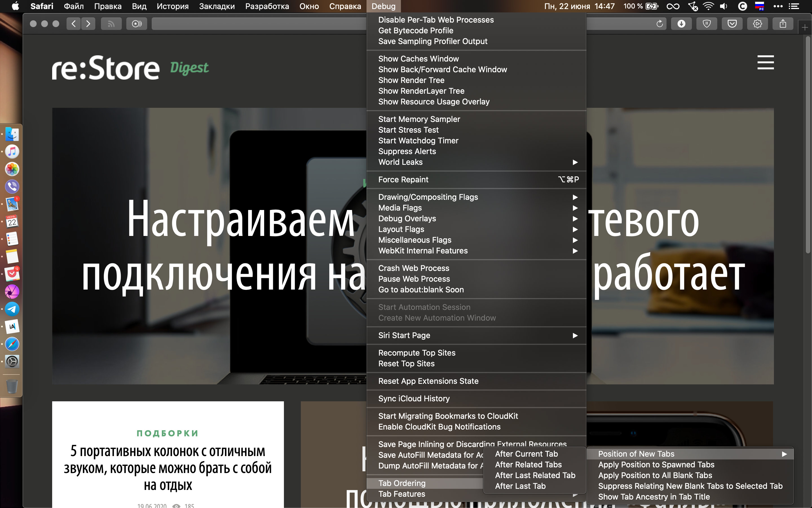Expand the Siri Start Page submenu
Viewport: 812px width, 508px height.
pyautogui.click(x=476, y=336)
